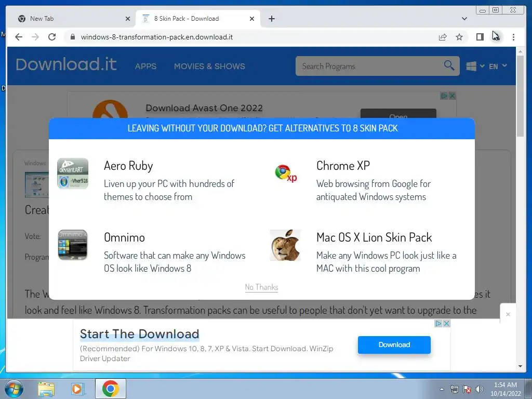Show hidden tray icons arrow
Screen dimensions: 532x399
click(x=442, y=389)
